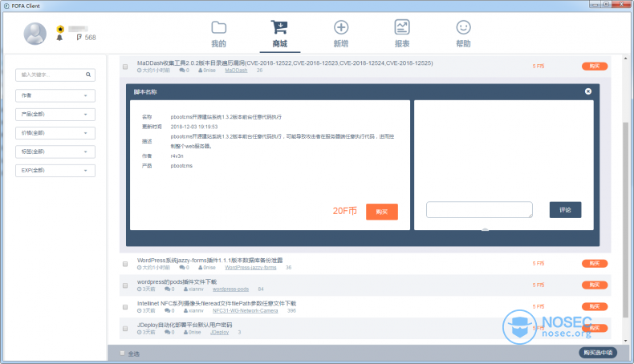Screen dimensions: 634x364
Task: Tick the Intellinet NFC row checkbox
Action: click(x=125, y=307)
